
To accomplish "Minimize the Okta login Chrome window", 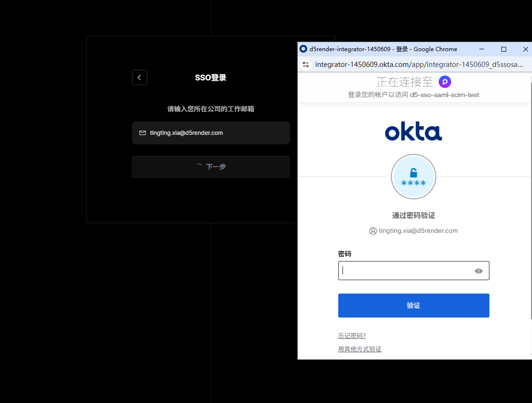I will point(482,49).
